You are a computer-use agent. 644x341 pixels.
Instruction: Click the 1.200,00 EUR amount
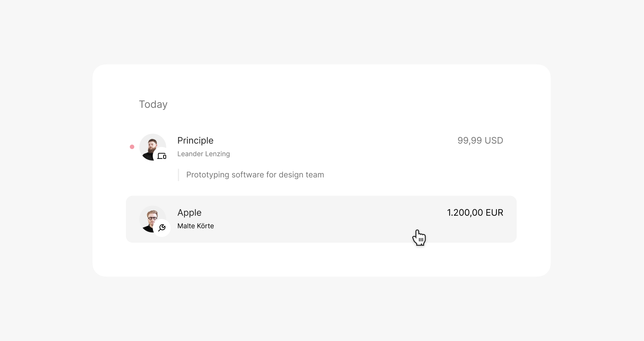(475, 212)
